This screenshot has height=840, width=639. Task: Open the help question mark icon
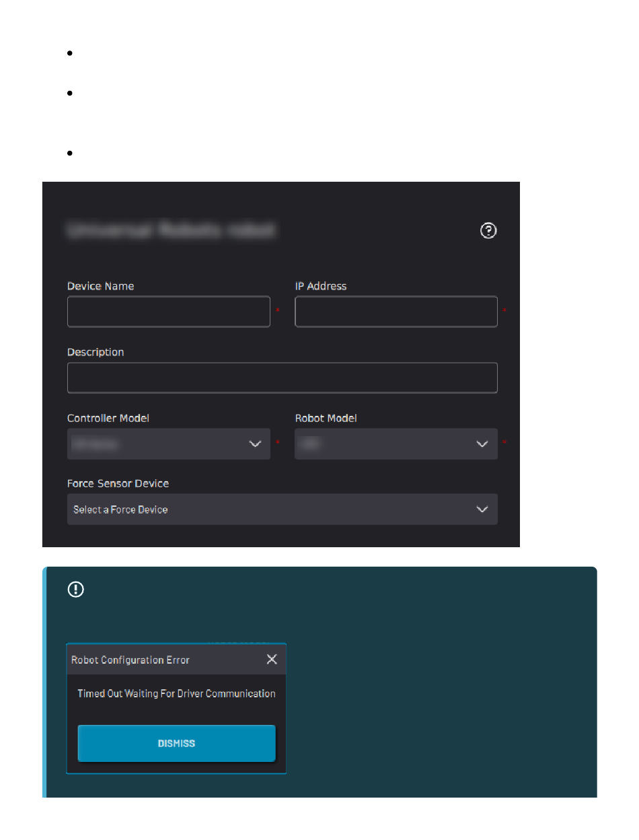coord(489,231)
